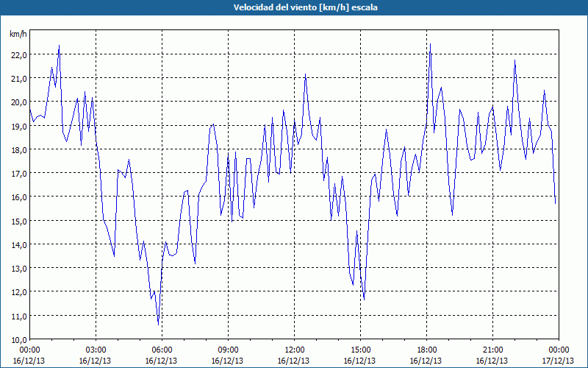
Task: Click the 21:00 time axis label
Action: [492, 350]
